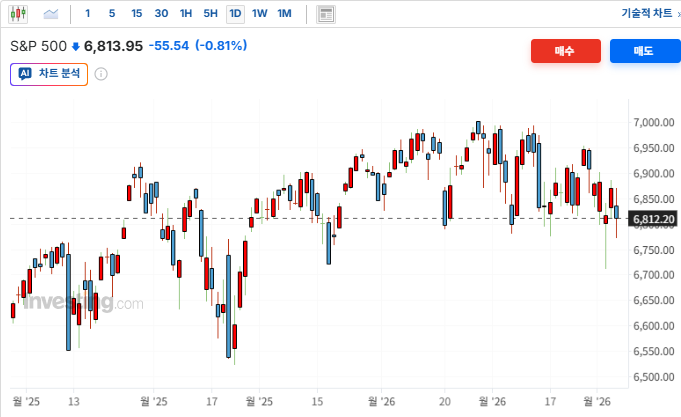Select the 1H interval

coord(186,13)
